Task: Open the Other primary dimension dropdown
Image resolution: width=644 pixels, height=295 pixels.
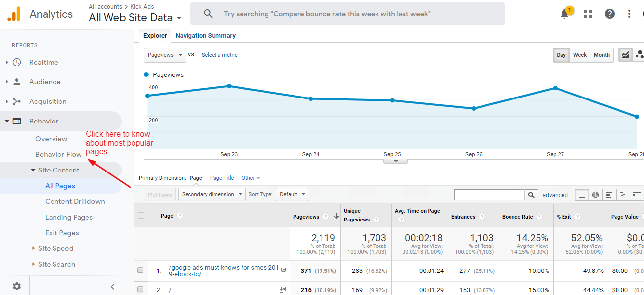Action: click(x=251, y=178)
